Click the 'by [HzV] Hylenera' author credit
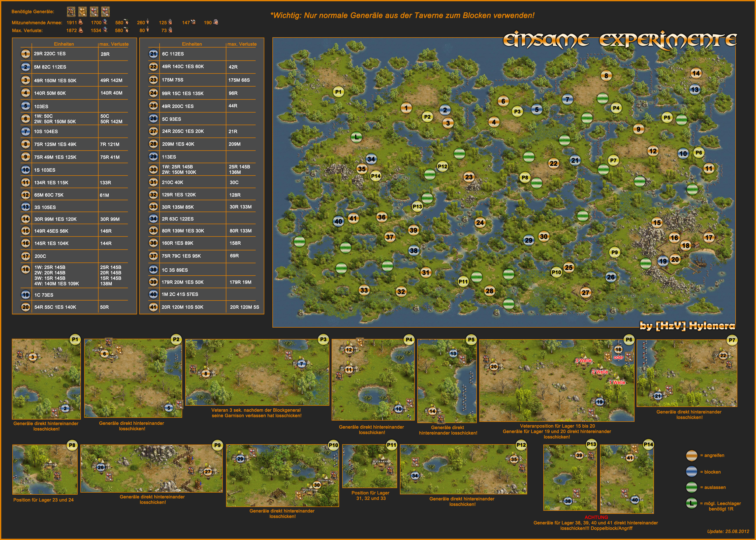The image size is (756, 540). [687, 326]
